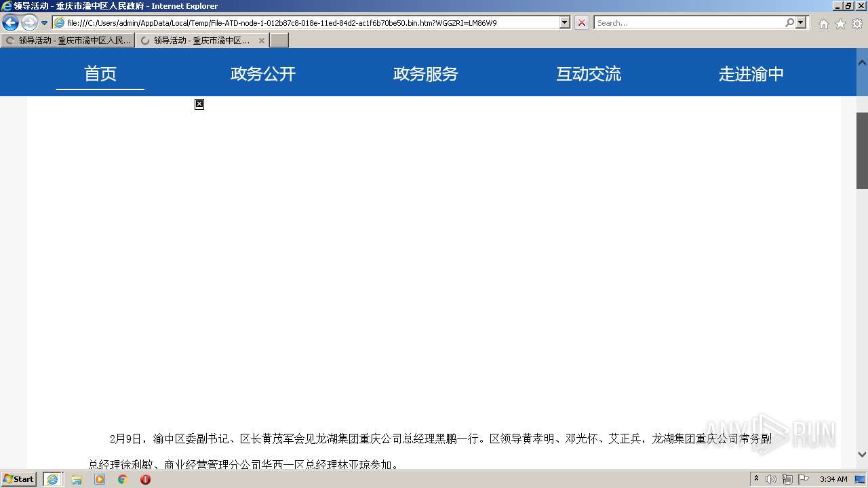Open the Windows Start button
This screenshot has width=868, height=488.
point(18,479)
